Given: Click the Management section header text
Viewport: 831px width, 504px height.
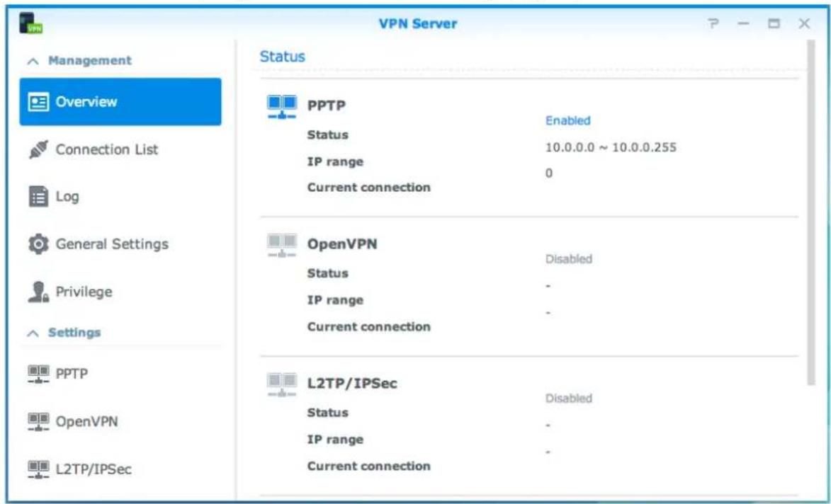Looking at the screenshot, I should tap(89, 60).
